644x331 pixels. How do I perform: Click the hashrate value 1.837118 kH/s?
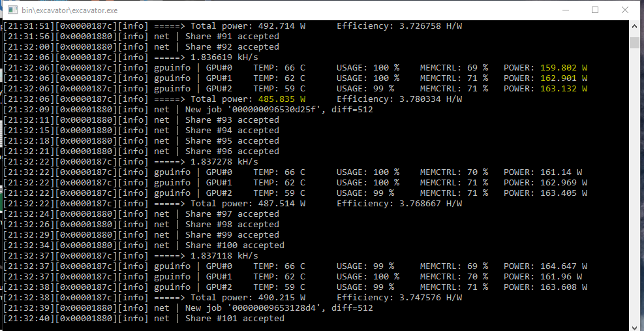coord(224,256)
